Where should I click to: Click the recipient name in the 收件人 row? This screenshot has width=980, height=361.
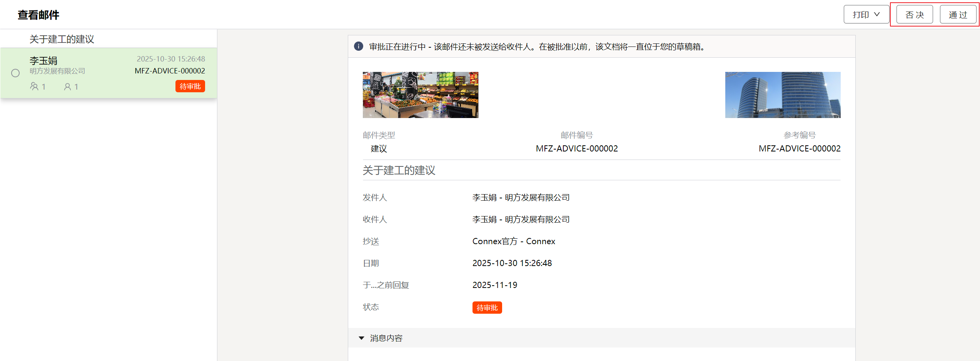(x=521, y=219)
